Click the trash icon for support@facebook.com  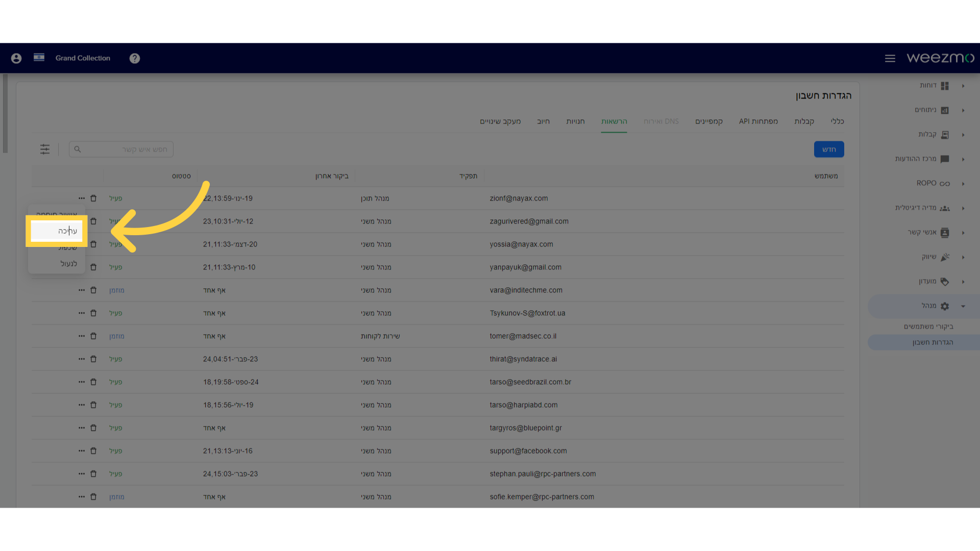(x=93, y=450)
